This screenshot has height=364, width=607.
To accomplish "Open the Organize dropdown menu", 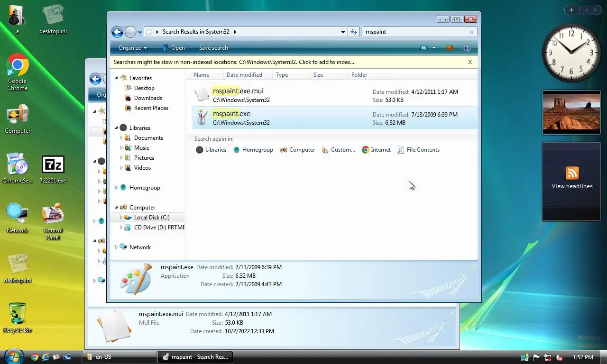I will click(133, 48).
